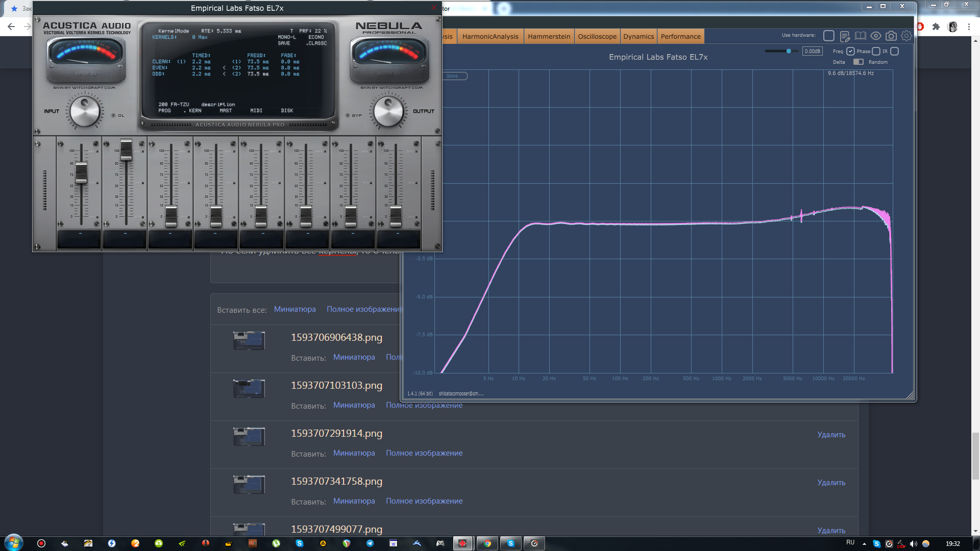Insert thumbnail for 1593707103103.png

click(354, 405)
